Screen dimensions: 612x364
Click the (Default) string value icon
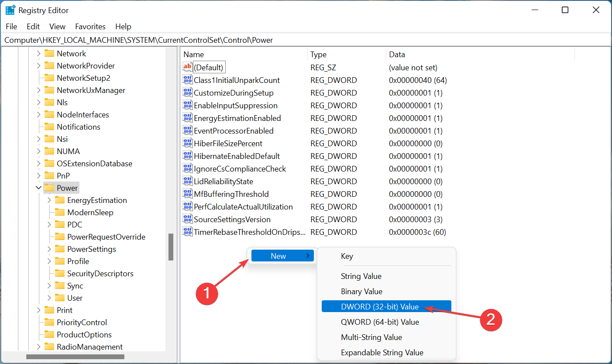click(x=187, y=67)
